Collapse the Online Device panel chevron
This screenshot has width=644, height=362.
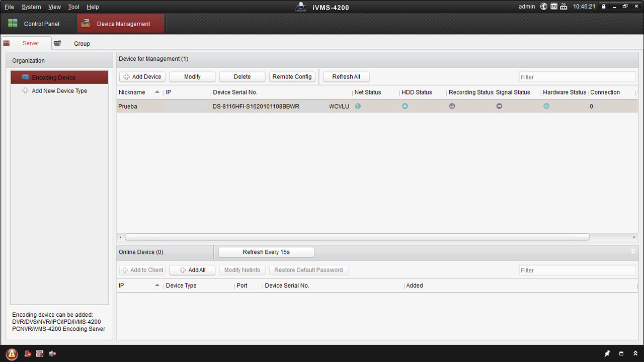[633, 251]
